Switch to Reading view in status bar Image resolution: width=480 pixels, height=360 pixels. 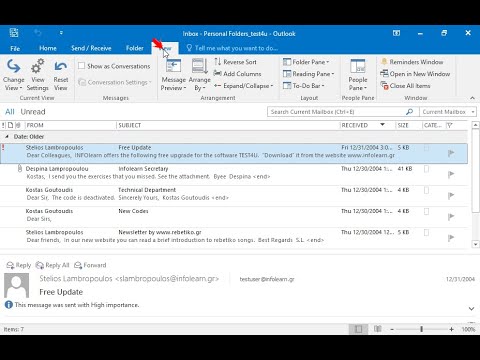click(x=377, y=329)
